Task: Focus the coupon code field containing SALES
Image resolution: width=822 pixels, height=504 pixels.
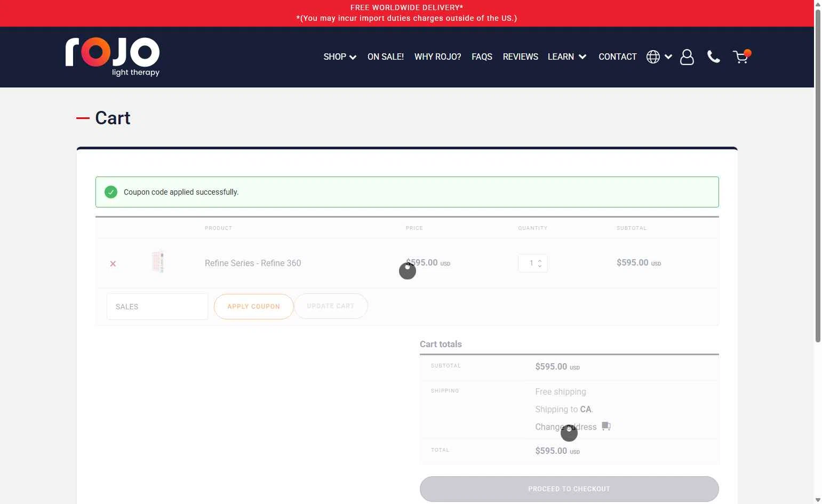Action: click(157, 307)
